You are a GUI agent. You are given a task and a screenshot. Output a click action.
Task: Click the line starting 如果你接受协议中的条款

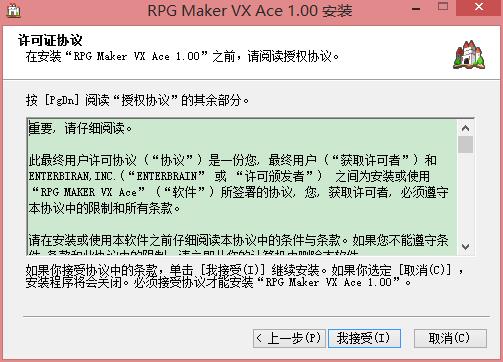[x=245, y=270]
